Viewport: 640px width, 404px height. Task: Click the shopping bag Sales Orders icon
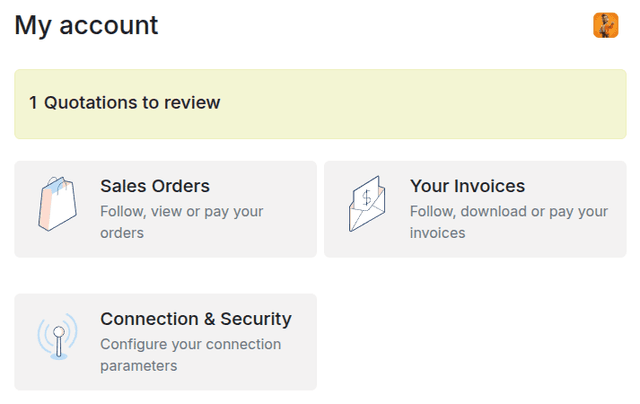click(x=57, y=205)
